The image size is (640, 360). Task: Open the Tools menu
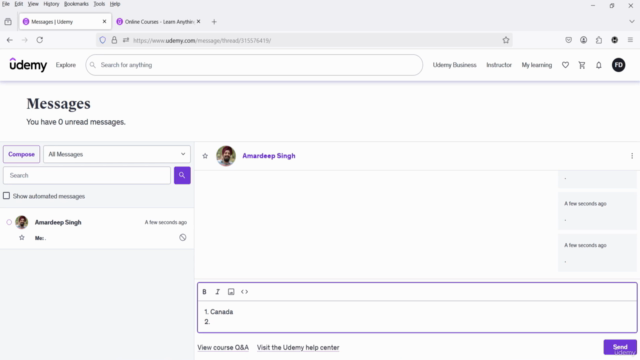pos(99,4)
